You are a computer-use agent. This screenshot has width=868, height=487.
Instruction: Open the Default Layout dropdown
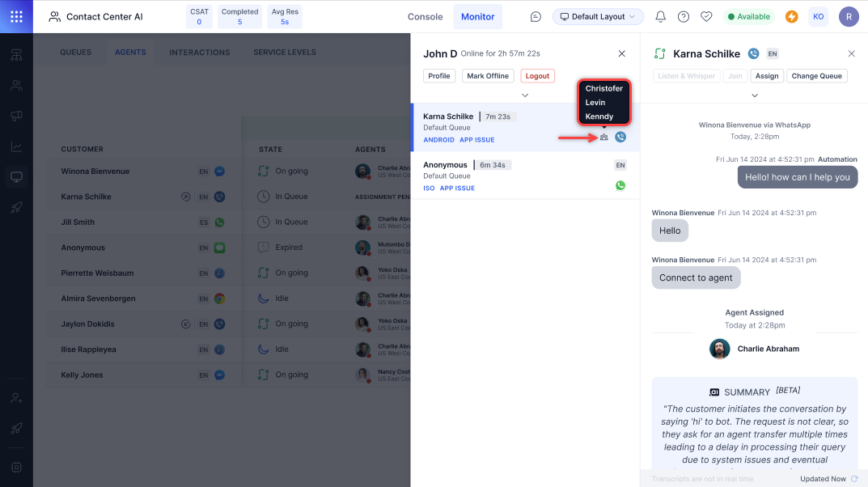pyautogui.click(x=598, y=17)
